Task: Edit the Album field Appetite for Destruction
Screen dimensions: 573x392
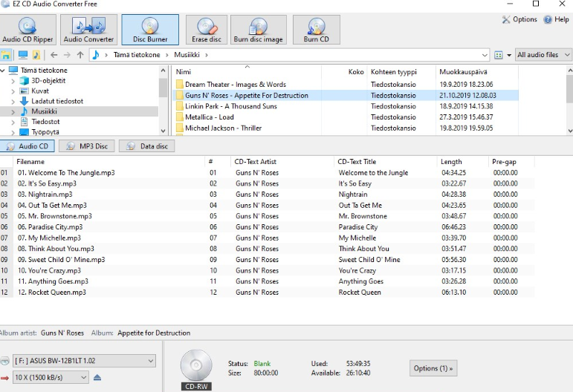Action: click(154, 333)
